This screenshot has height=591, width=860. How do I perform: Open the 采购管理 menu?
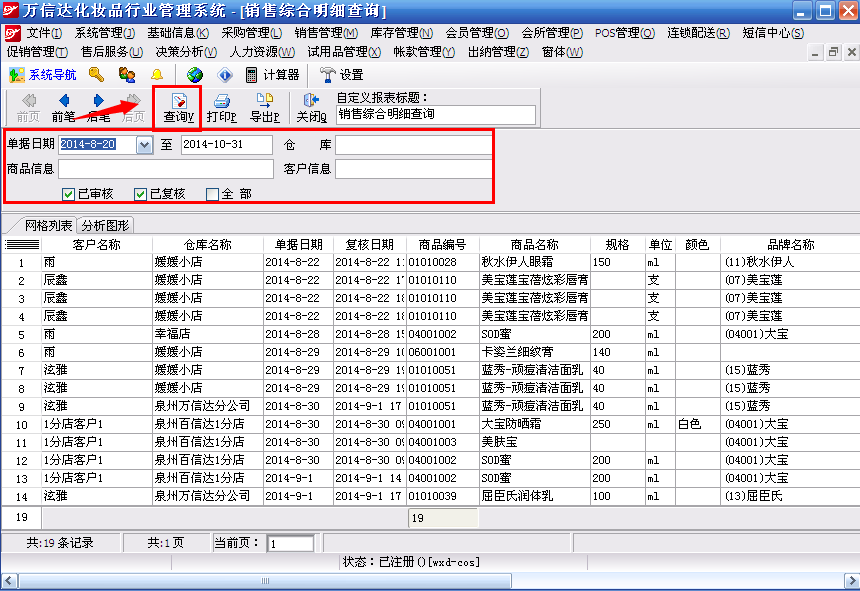[251, 33]
